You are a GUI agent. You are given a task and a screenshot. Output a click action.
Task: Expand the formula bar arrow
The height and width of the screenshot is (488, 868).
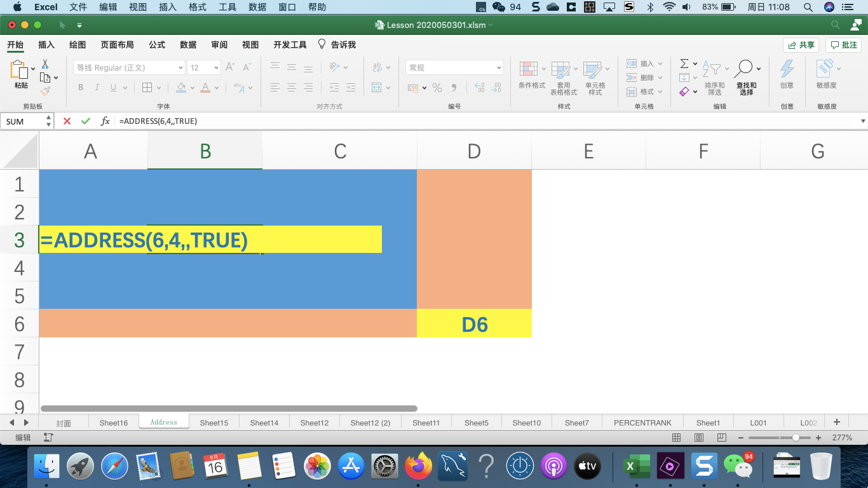point(863,121)
